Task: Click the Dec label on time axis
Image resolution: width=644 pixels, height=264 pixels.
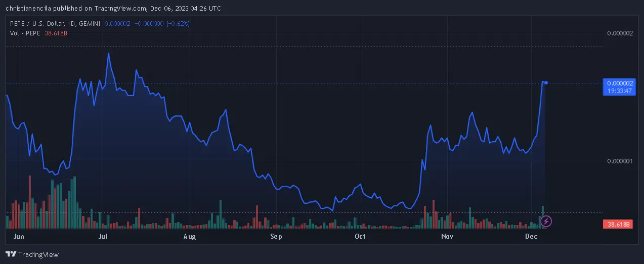Action: pyautogui.click(x=531, y=236)
